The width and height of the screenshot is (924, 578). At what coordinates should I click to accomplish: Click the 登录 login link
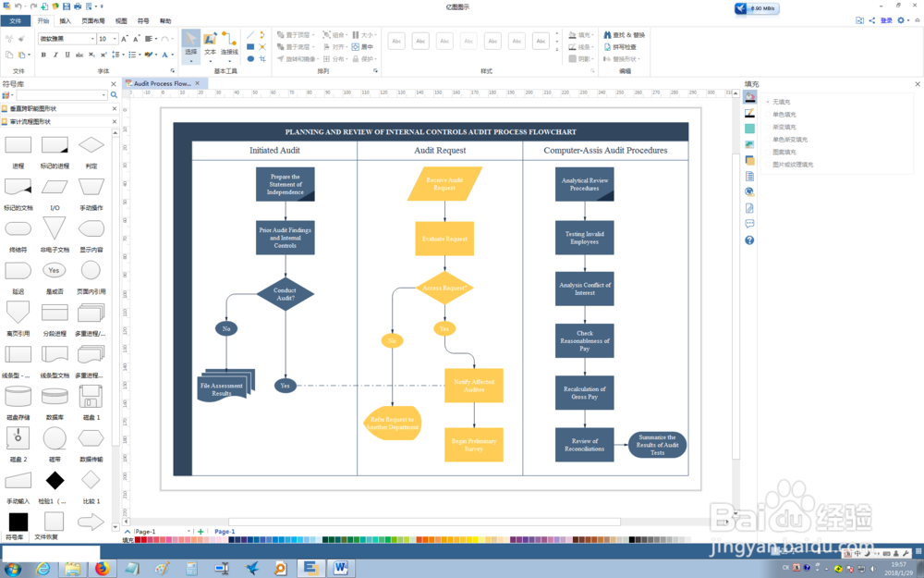coord(886,20)
